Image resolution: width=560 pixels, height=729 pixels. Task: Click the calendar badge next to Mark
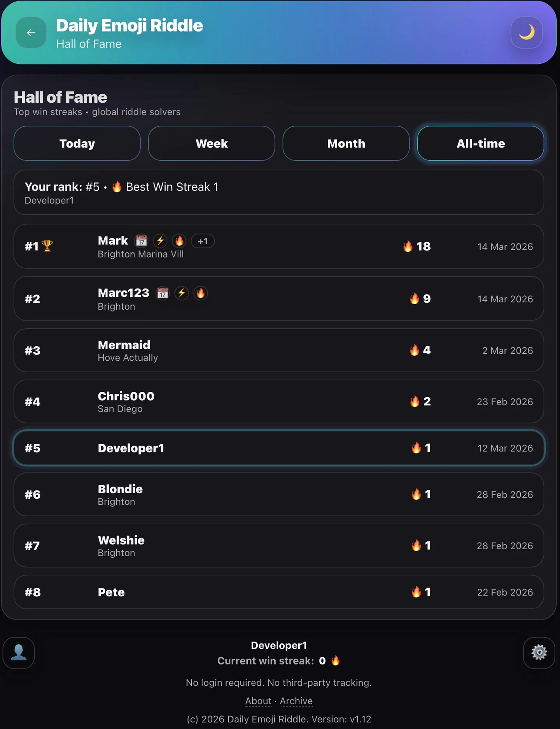tap(141, 241)
